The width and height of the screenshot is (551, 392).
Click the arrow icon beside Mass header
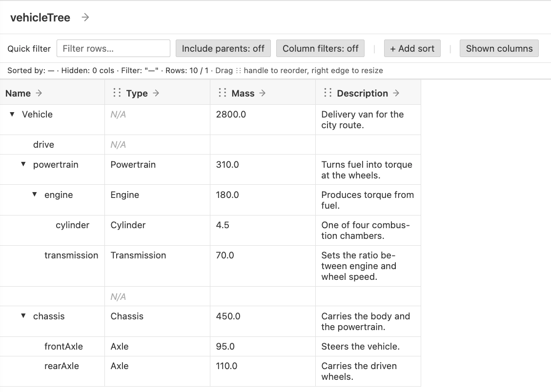(x=262, y=93)
